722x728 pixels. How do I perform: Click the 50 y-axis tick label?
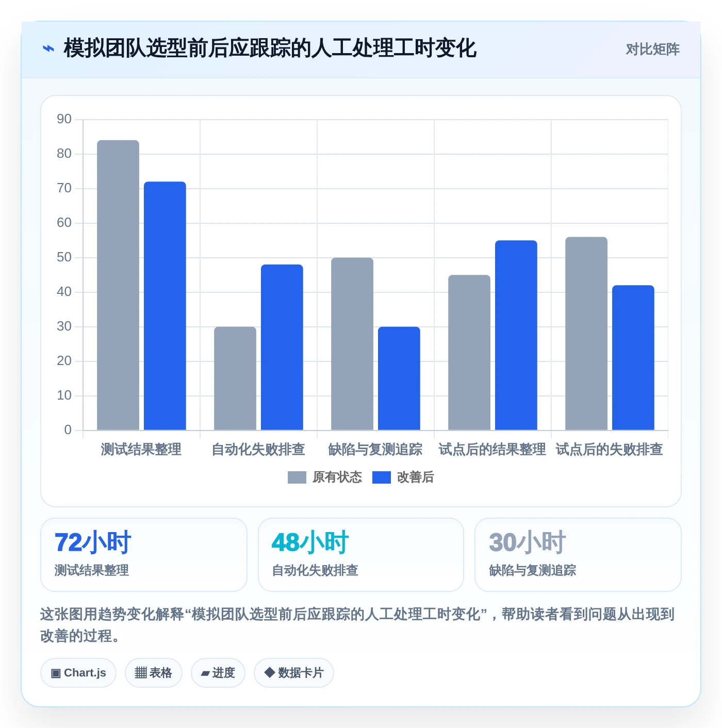tap(64, 257)
